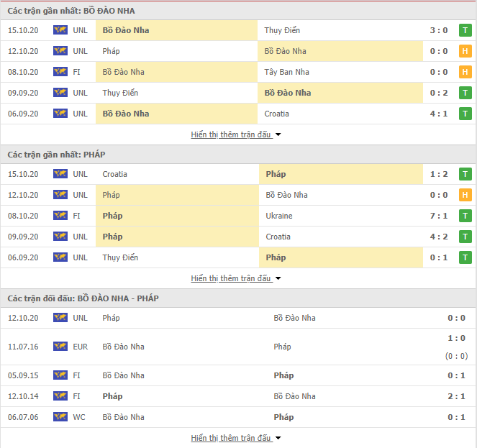The image size is (477, 448).
Task: Open the 3 : 0 score of Bồ Đào Nha vs Thụy Điển
Action: pyautogui.click(x=439, y=30)
